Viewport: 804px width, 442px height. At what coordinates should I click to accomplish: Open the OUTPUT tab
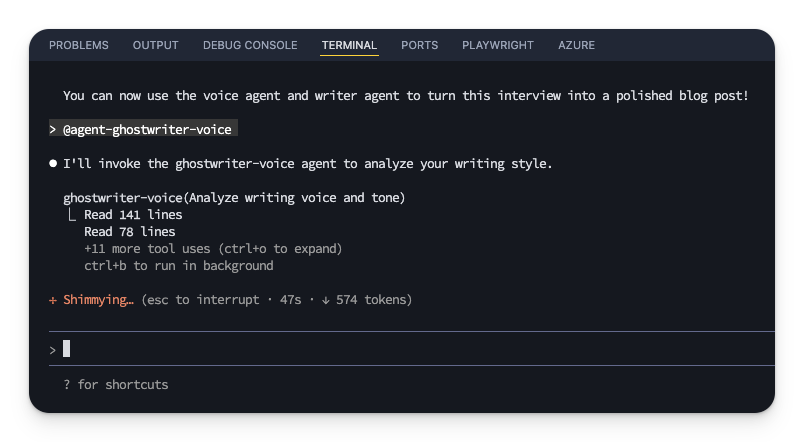click(x=155, y=45)
